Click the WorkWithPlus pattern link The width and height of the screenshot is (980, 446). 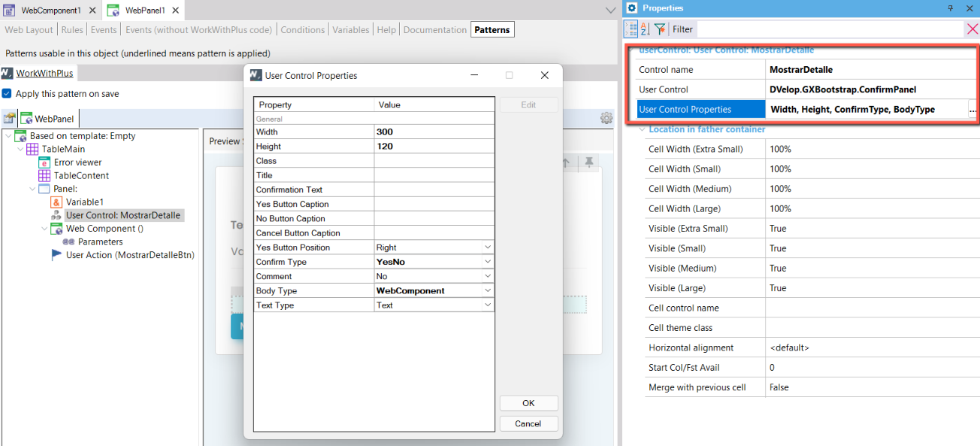coord(45,73)
